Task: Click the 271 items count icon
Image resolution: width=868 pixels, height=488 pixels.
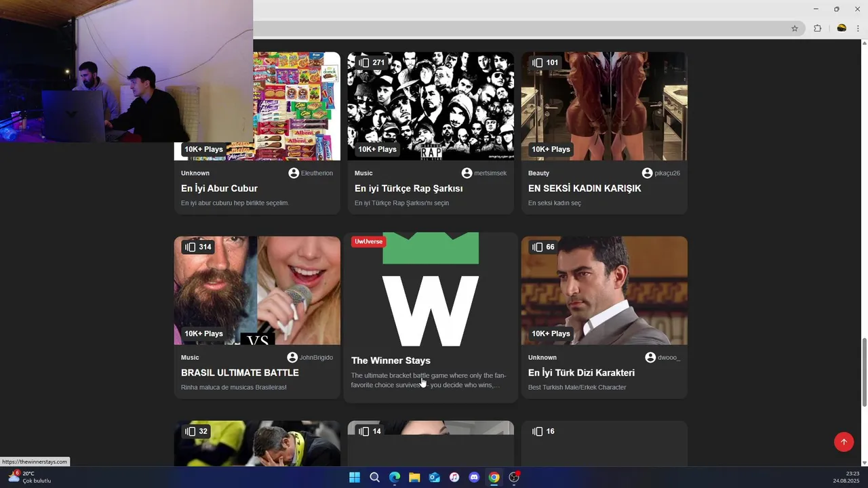Action: tap(363, 62)
